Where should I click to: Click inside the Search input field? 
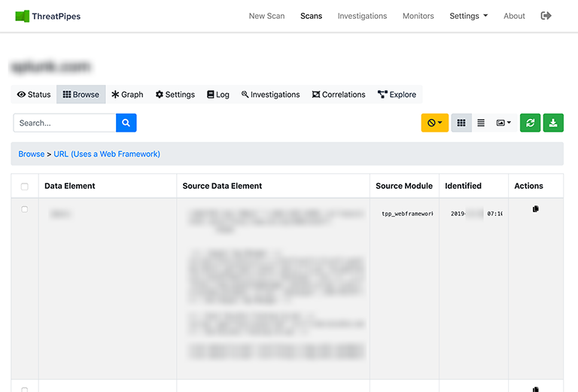tap(65, 123)
